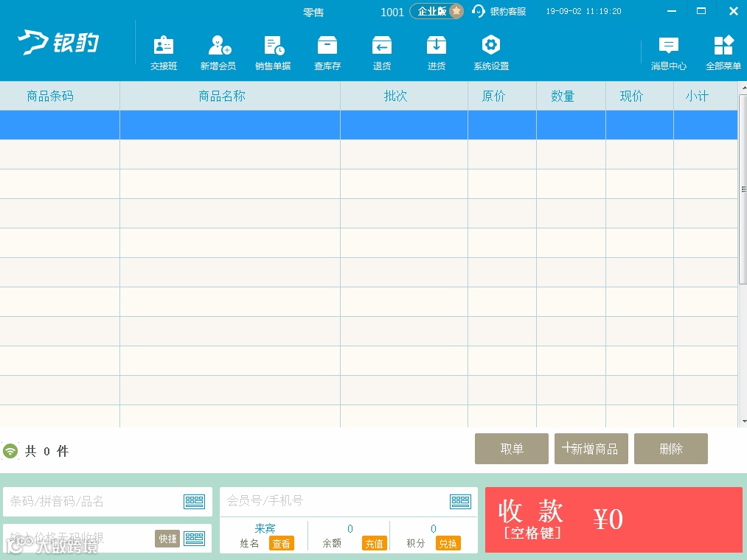This screenshot has height=560, width=747.
Task: Click the 删除 button
Action: [671, 449]
